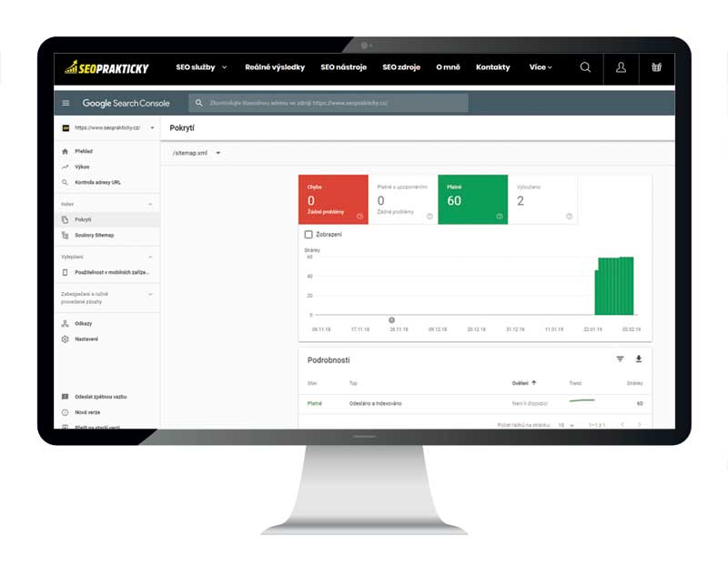
Task: Click the mobile usability phone icon
Action: click(x=65, y=273)
